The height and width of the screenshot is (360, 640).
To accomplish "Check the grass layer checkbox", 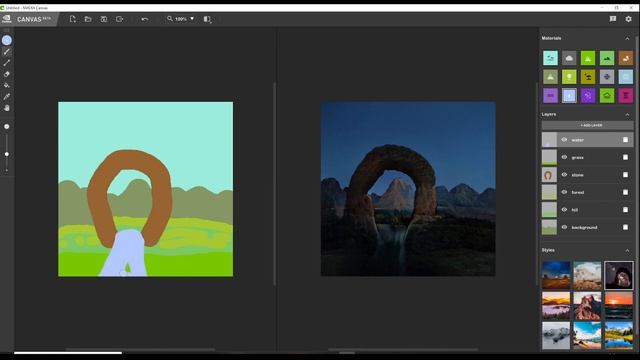I will 625,157.
